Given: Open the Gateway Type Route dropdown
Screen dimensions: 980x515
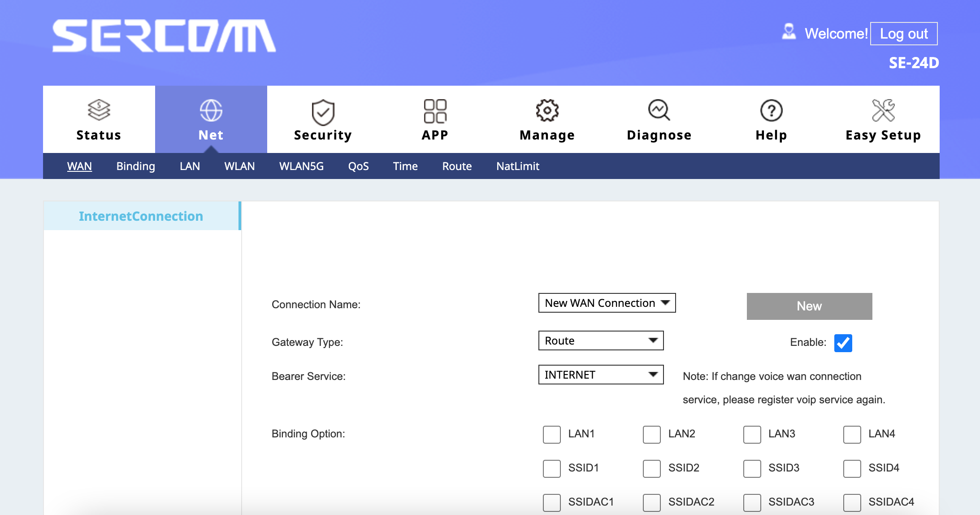Looking at the screenshot, I should coord(601,341).
